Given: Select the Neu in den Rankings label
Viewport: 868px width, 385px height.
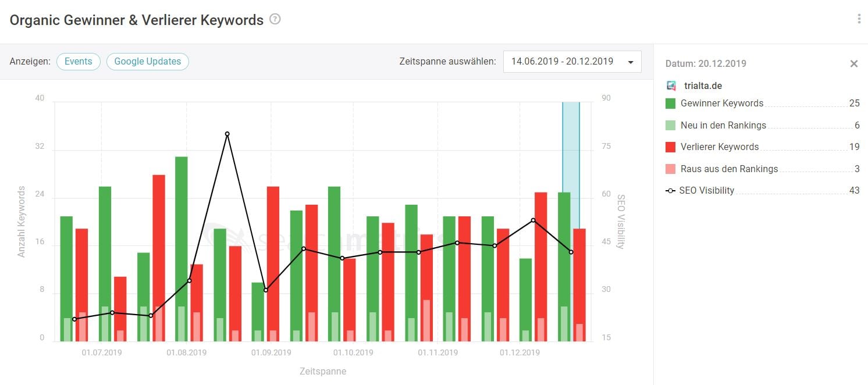Looking at the screenshot, I should 723,125.
